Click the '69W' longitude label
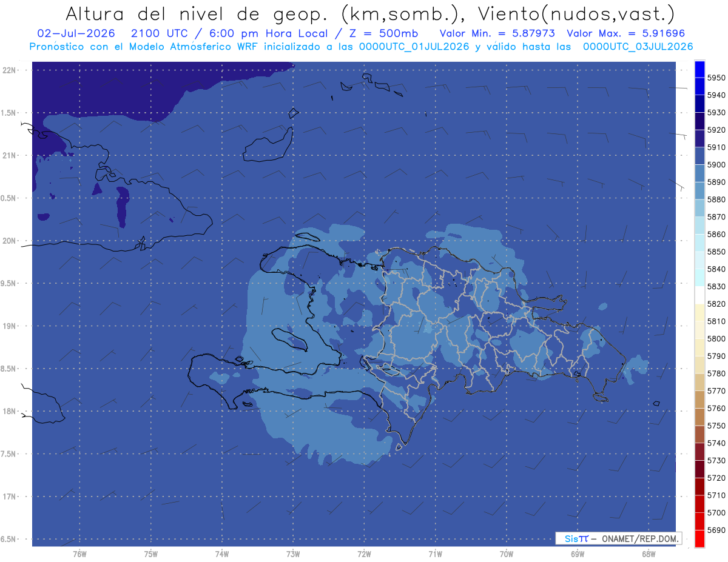The width and height of the screenshot is (728, 562). click(x=578, y=554)
